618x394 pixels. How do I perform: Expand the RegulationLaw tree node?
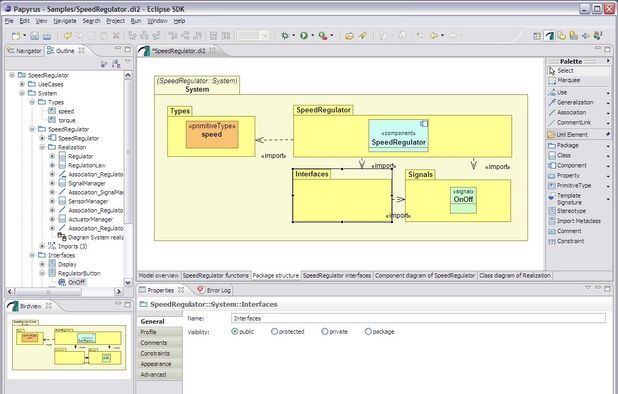[52, 165]
